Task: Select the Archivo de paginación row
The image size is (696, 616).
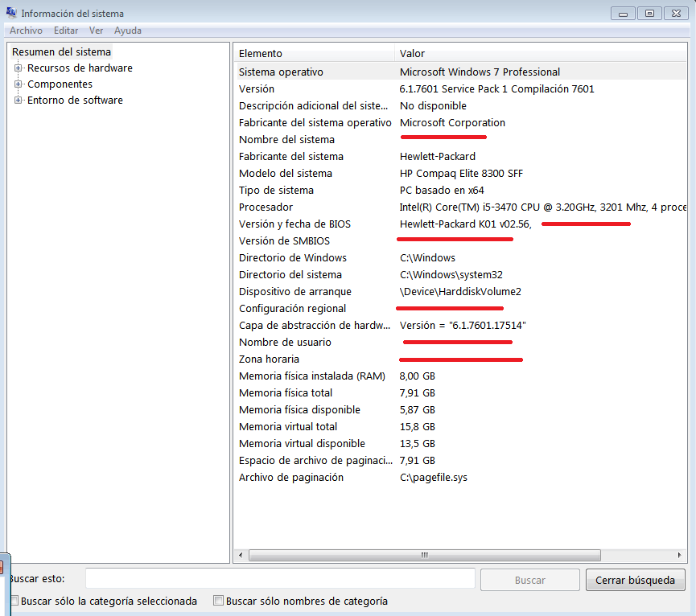Action: point(461,477)
